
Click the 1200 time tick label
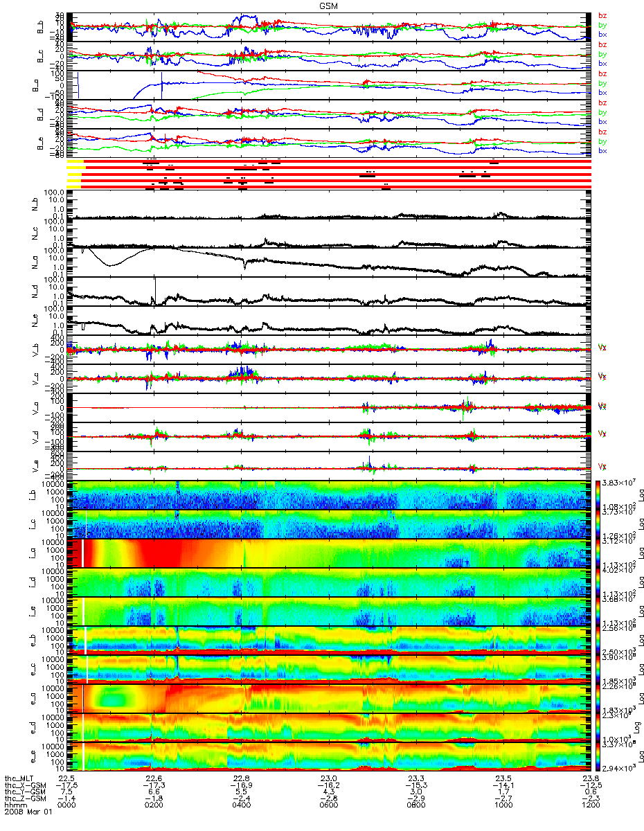590,805
